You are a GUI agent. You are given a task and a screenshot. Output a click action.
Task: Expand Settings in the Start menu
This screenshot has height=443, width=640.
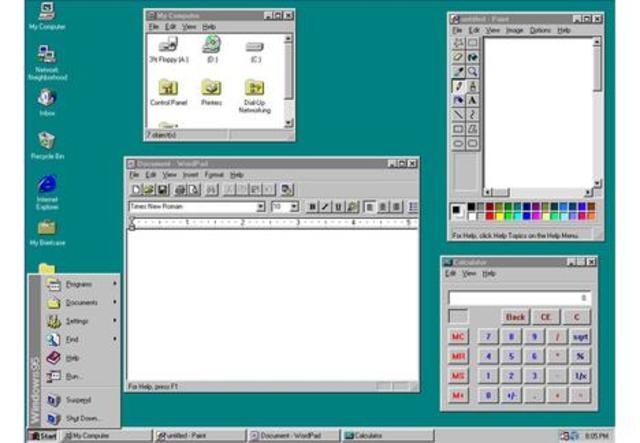tap(80, 321)
